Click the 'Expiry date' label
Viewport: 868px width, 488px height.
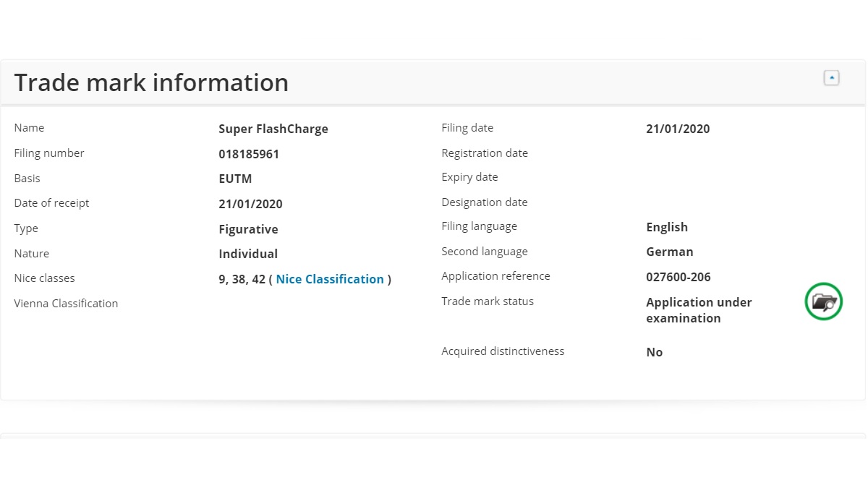[x=469, y=177]
